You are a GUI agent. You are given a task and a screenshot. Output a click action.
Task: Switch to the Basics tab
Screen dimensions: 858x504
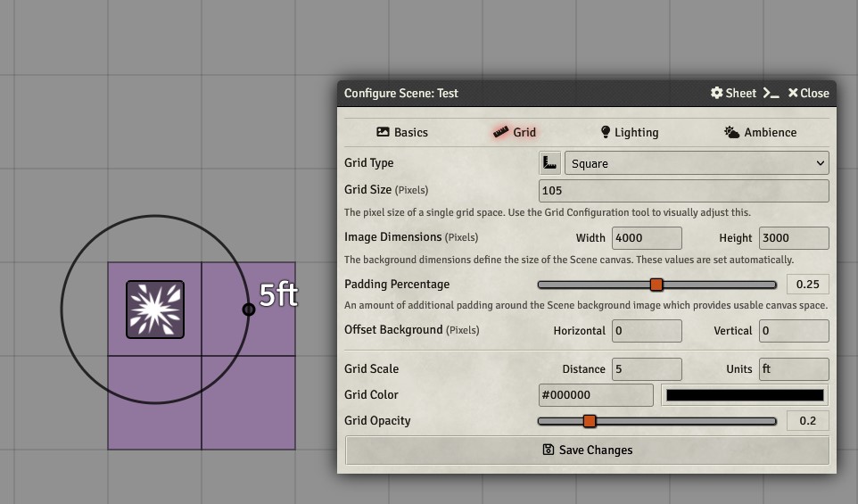[402, 132]
